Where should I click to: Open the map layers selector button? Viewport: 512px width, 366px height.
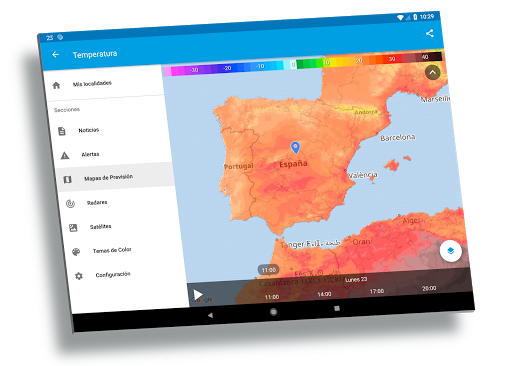point(451,251)
